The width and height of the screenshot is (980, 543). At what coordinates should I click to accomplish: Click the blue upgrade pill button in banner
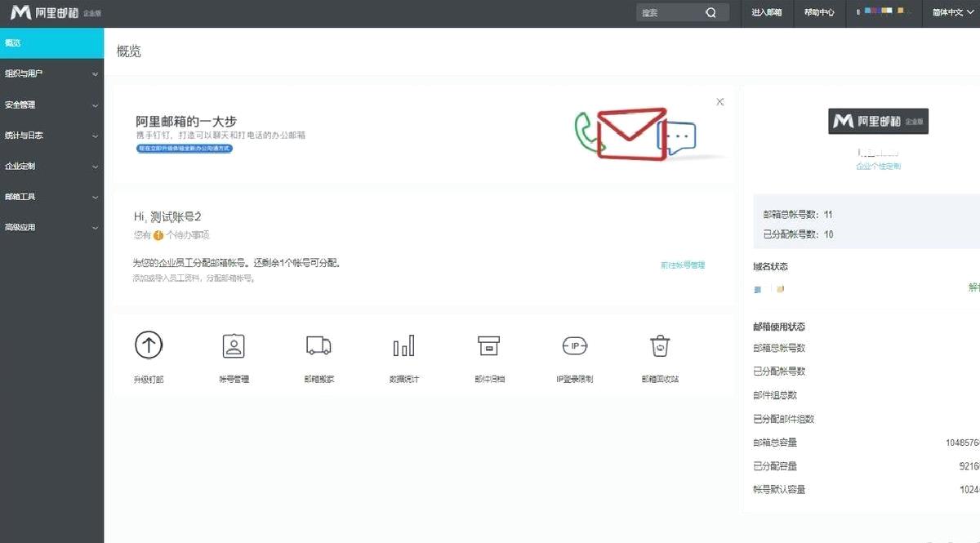[x=185, y=149]
